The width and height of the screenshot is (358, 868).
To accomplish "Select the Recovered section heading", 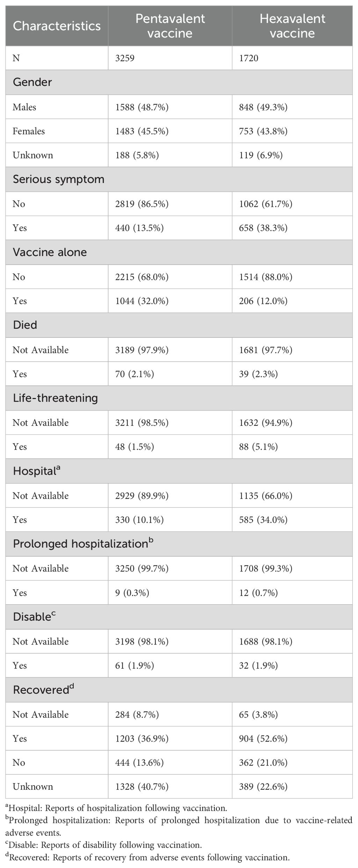I will 43,690.
